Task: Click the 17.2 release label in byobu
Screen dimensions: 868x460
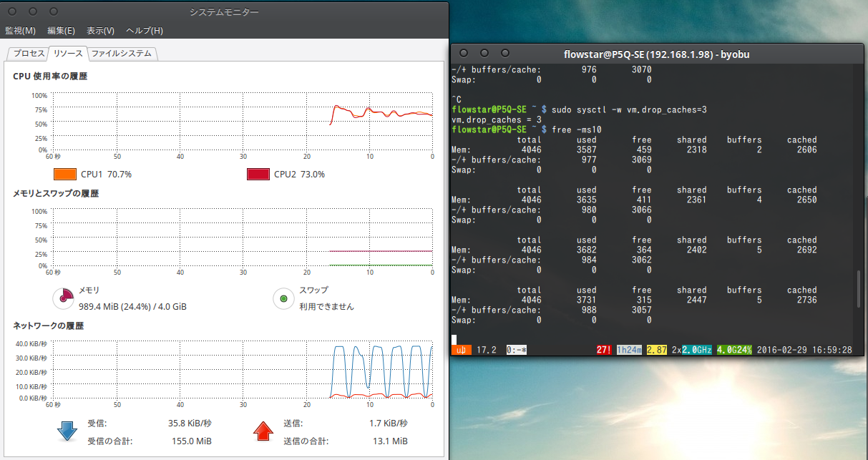Action: click(487, 350)
